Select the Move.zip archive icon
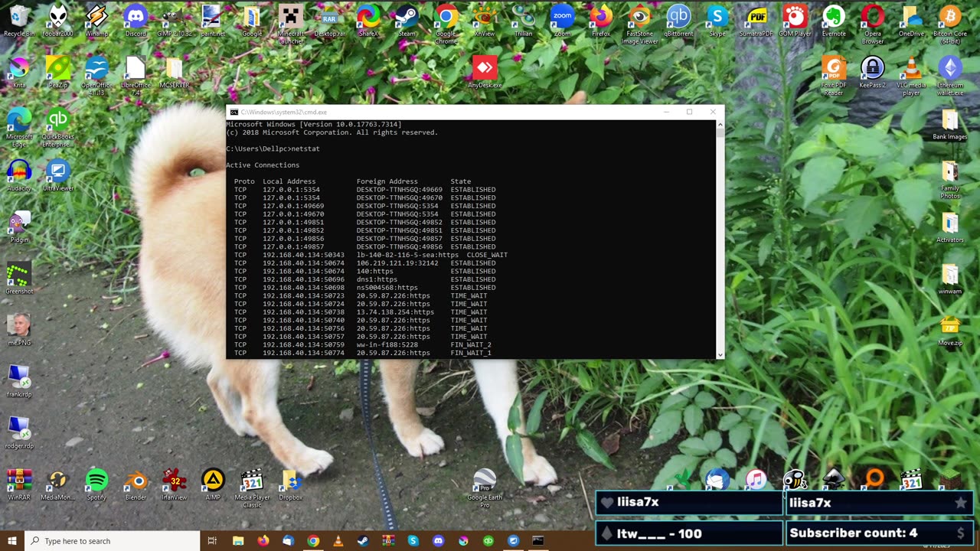Screen dimensions: 980x551 click(x=950, y=330)
